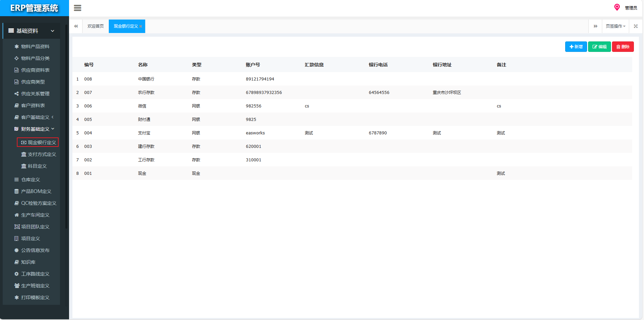Open 生产车间定义 in the sidebar

click(35, 215)
